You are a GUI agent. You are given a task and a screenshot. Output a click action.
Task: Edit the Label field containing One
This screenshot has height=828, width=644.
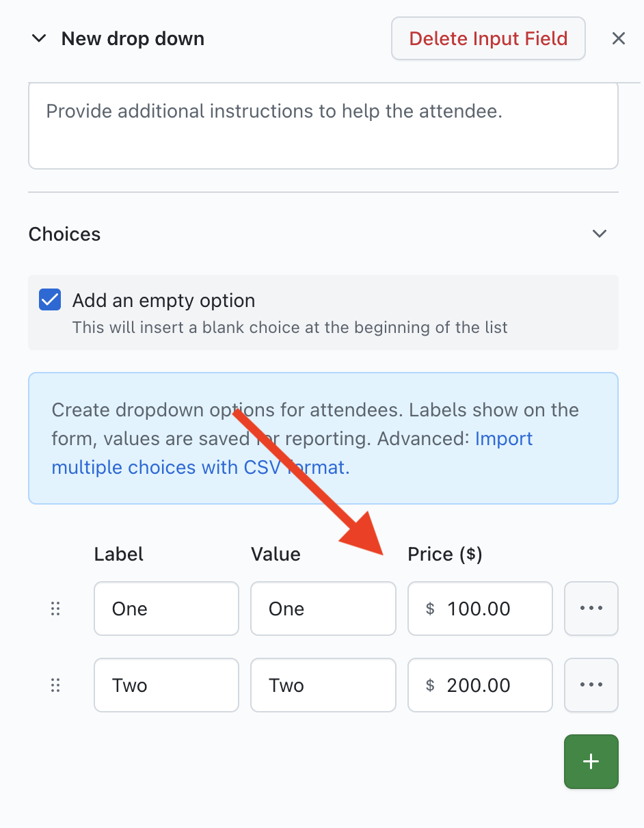166,609
